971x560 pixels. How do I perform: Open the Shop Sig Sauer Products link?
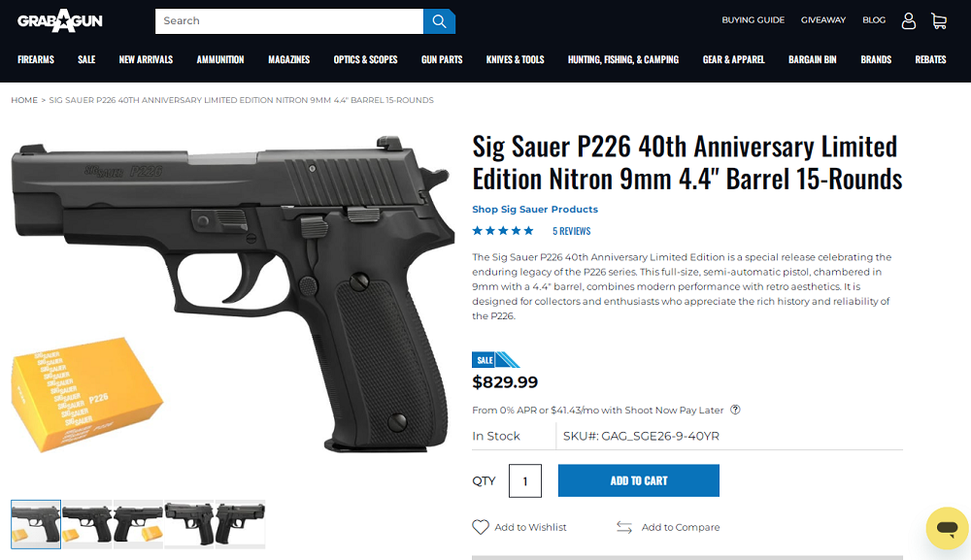pyautogui.click(x=535, y=209)
